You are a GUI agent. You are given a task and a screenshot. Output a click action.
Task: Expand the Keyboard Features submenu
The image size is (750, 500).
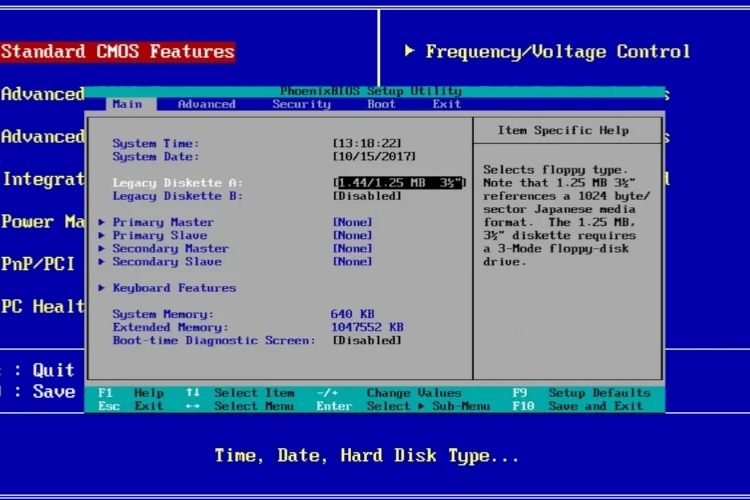174,288
